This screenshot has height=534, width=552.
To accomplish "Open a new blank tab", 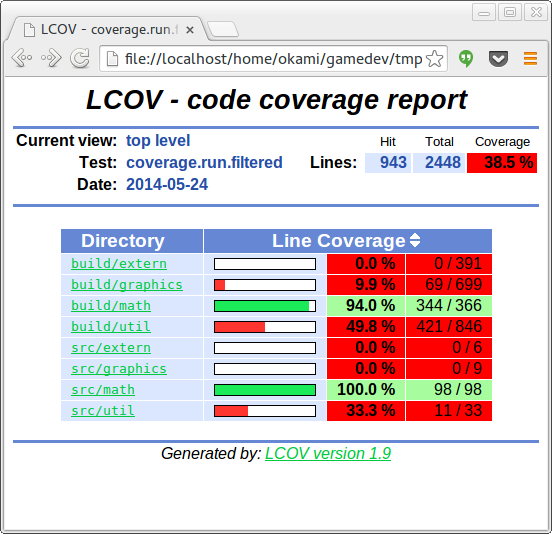I will pos(223,29).
